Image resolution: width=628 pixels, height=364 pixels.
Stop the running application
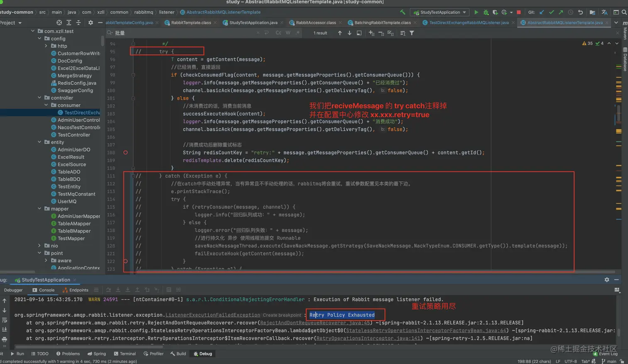pyautogui.click(x=519, y=12)
